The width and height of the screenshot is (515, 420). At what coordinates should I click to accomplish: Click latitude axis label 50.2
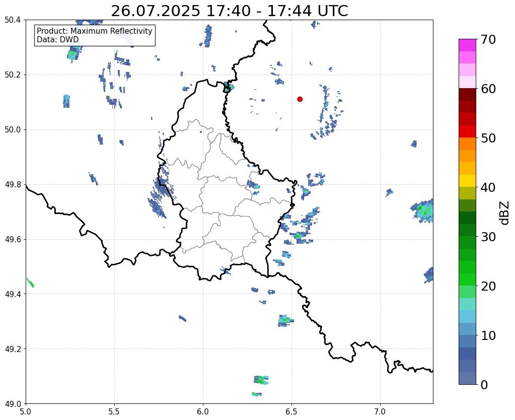pyautogui.click(x=13, y=75)
